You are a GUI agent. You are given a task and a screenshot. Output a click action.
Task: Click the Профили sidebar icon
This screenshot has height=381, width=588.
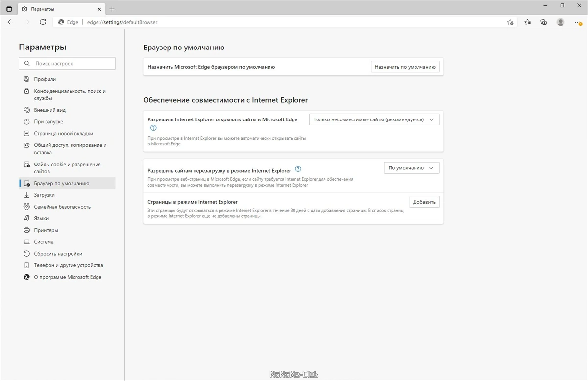[x=27, y=79]
